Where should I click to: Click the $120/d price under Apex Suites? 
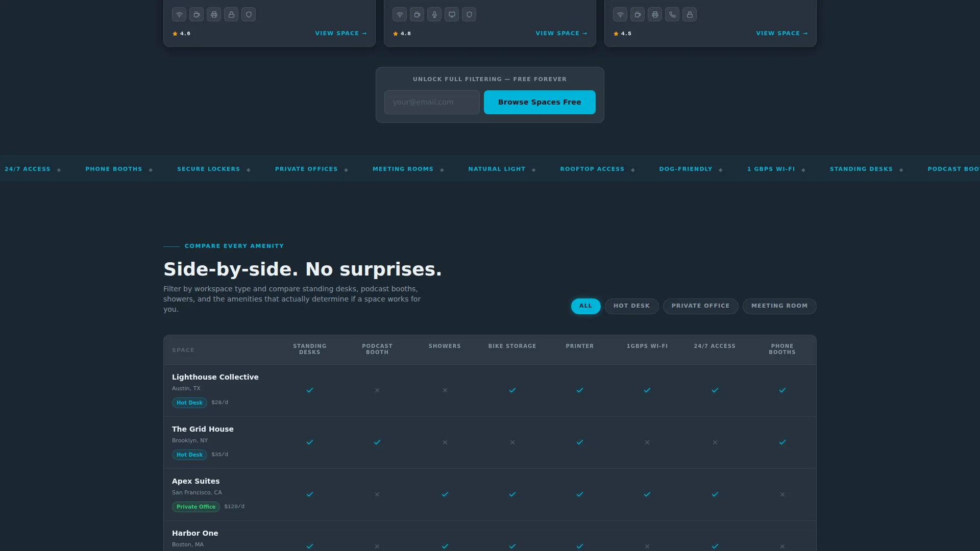234,507
